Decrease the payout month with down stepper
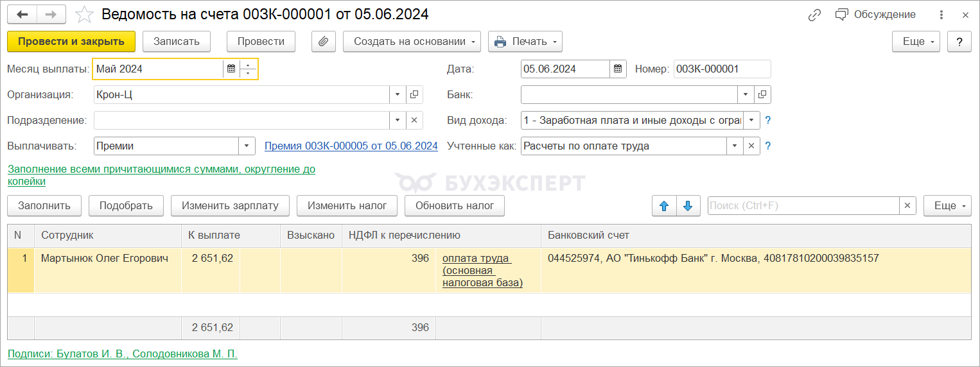 (249, 74)
